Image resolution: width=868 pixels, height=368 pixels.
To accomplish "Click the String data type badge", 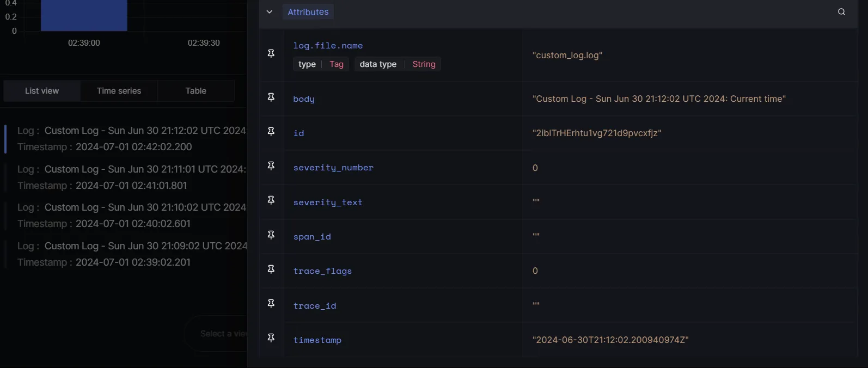I will coord(424,64).
